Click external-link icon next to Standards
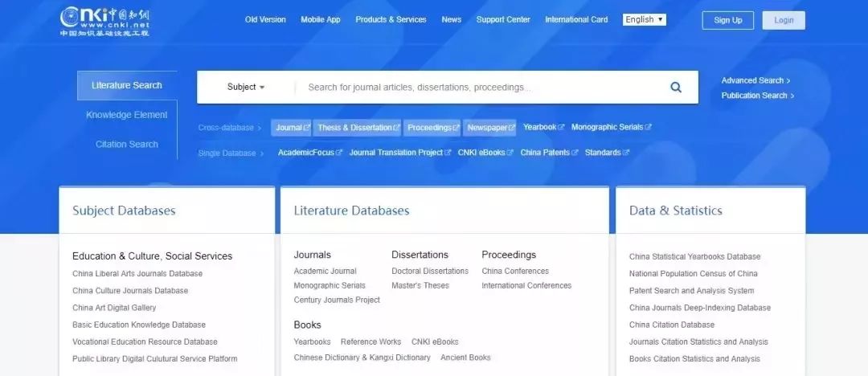Screen dimensions: 868x376 (626, 153)
